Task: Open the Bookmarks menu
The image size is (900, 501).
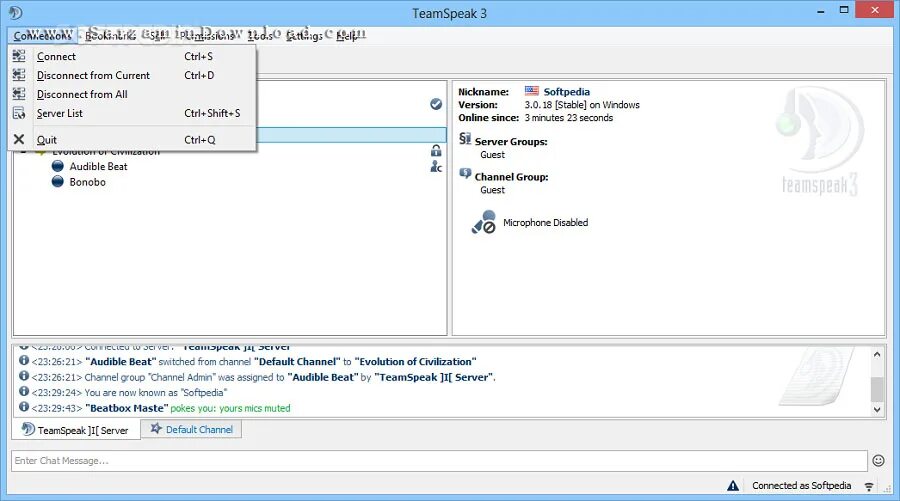Action: pyautogui.click(x=110, y=36)
